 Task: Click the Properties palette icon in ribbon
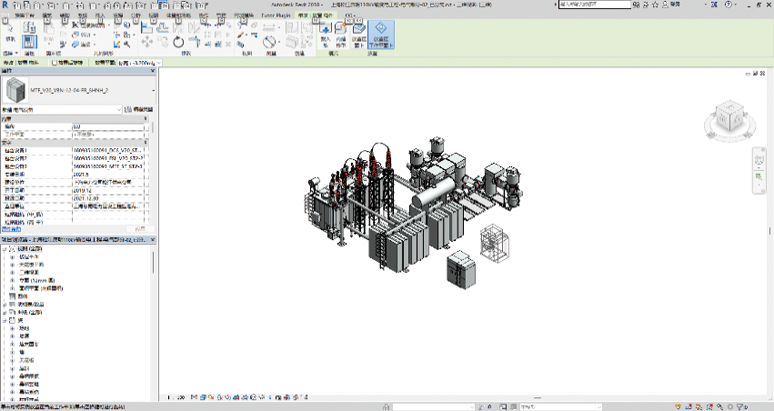(x=30, y=40)
